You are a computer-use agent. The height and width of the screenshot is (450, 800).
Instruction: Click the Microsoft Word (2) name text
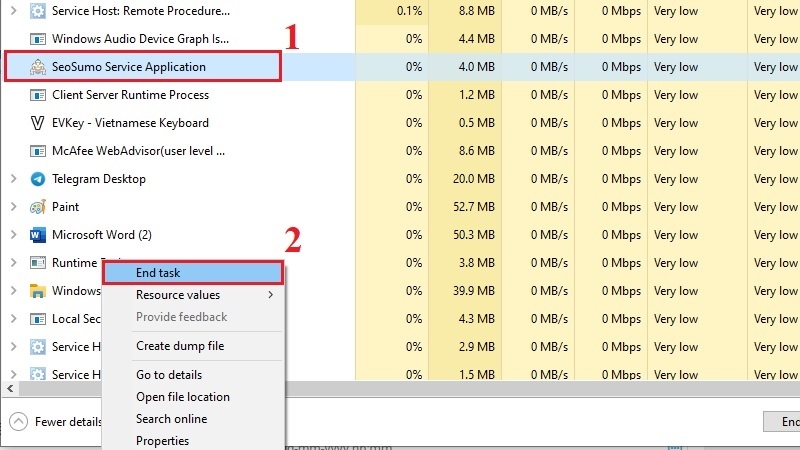tap(102, 235)
